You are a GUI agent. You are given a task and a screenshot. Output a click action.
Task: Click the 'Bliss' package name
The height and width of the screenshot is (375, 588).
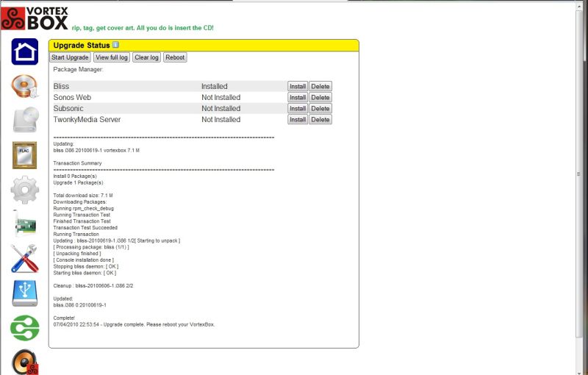[61, 86]
